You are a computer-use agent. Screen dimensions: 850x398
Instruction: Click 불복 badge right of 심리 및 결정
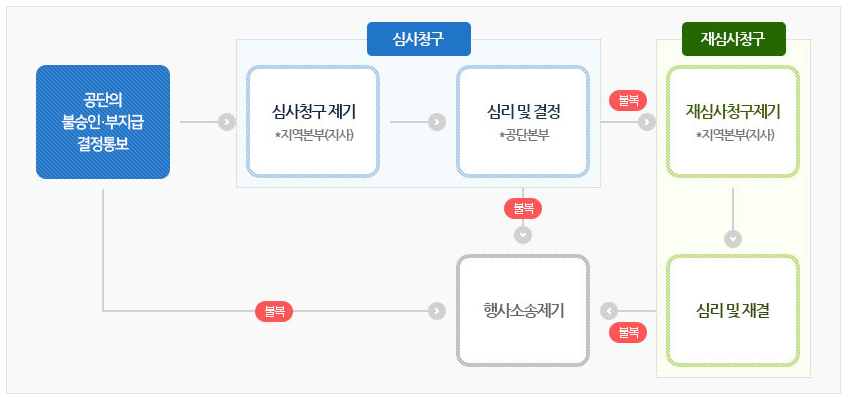tap(628, 101)
